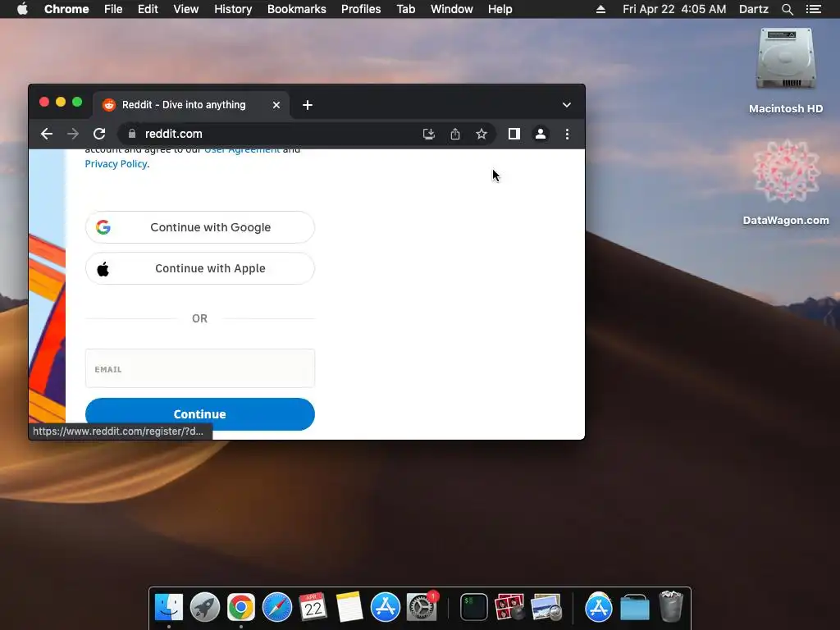Toggle Chrome's side panel icon
Viewport: 840px width, 630px height.
coord(514,134)
